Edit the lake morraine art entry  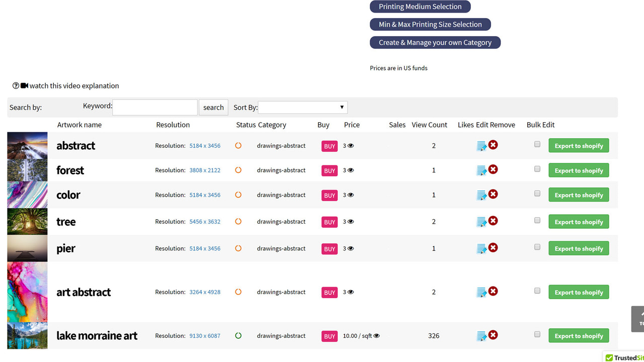click(x=481, y=336)
